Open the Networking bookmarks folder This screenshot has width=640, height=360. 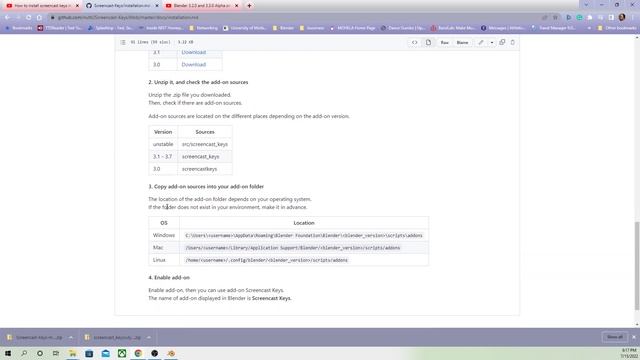click(x=204, y=28)
